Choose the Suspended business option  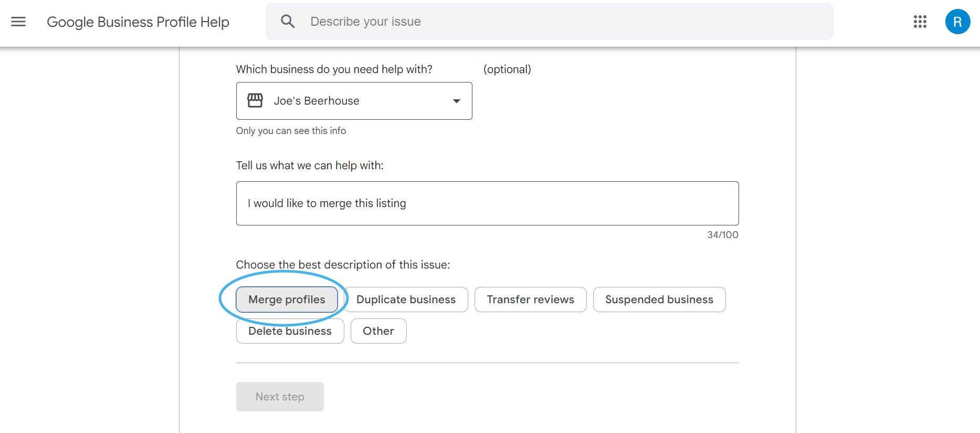tap(659, 300)
